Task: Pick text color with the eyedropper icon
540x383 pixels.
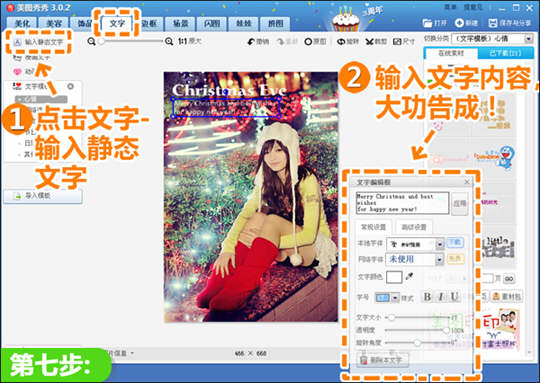Action: [409, 276]
